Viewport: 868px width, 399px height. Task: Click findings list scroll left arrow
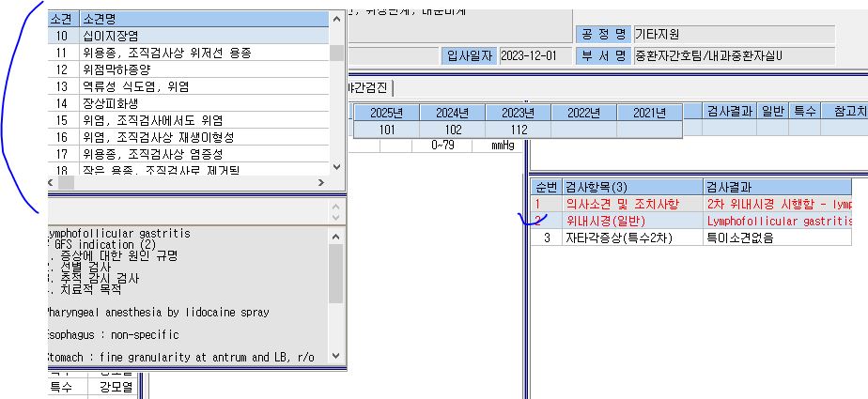[x=52, y=182]
